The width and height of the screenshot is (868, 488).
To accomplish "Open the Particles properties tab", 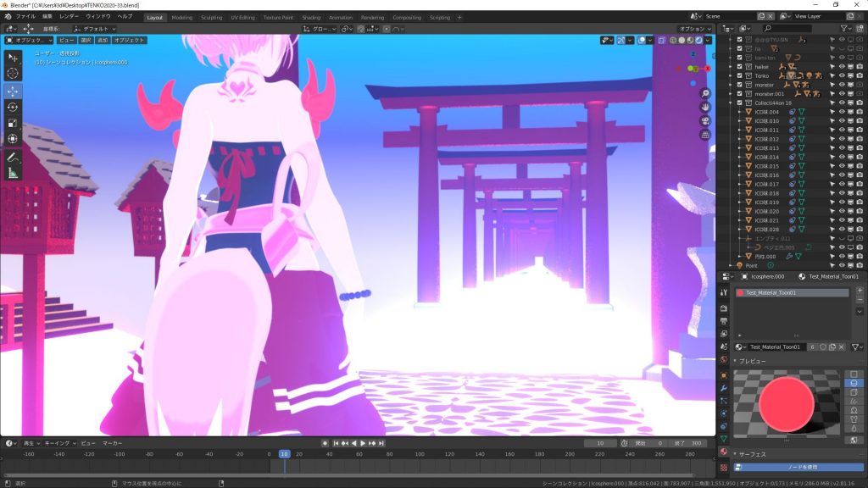I will coord(724,401).
